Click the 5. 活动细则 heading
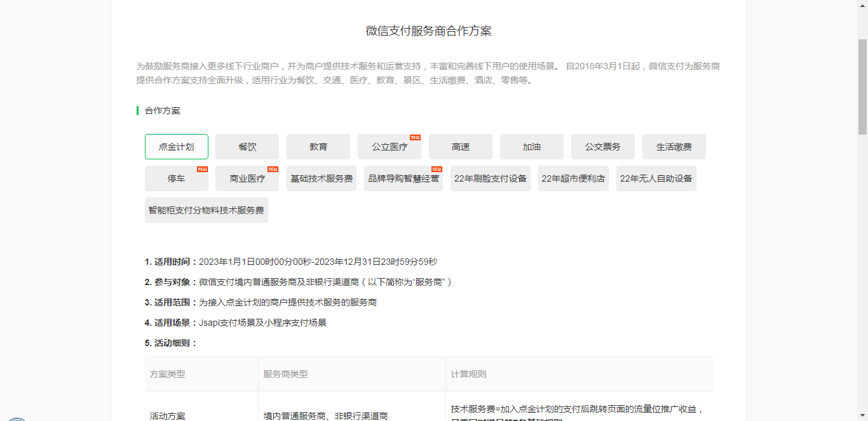 click(172, 343)
